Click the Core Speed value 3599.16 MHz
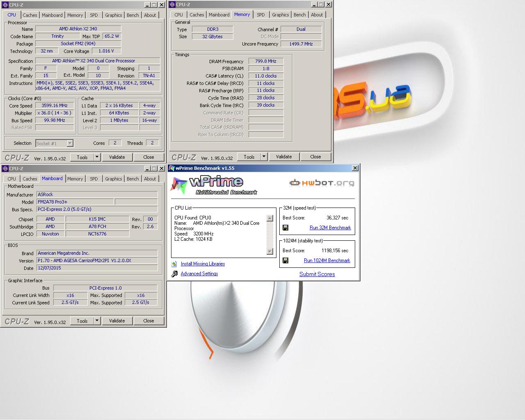Viewport: 525px width, 420px height. (55, 105)
